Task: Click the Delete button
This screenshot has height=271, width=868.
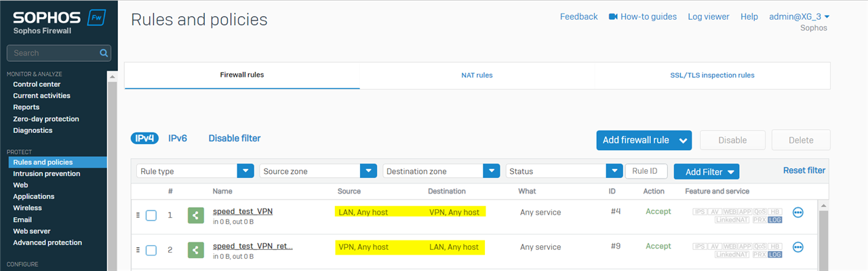Action: tap(801, 141)
